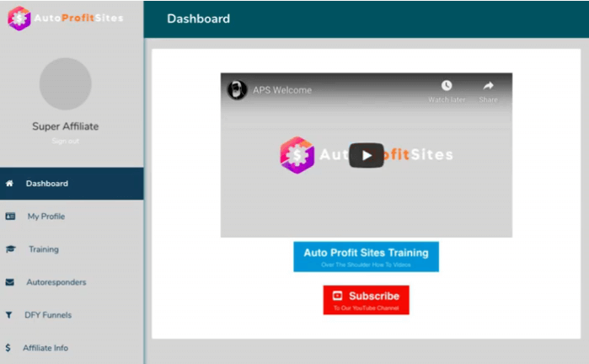The width and height of the screenshot is (589, 364).
Task: Click the Dashboard heading in top bar
Action: click(198, 19)
